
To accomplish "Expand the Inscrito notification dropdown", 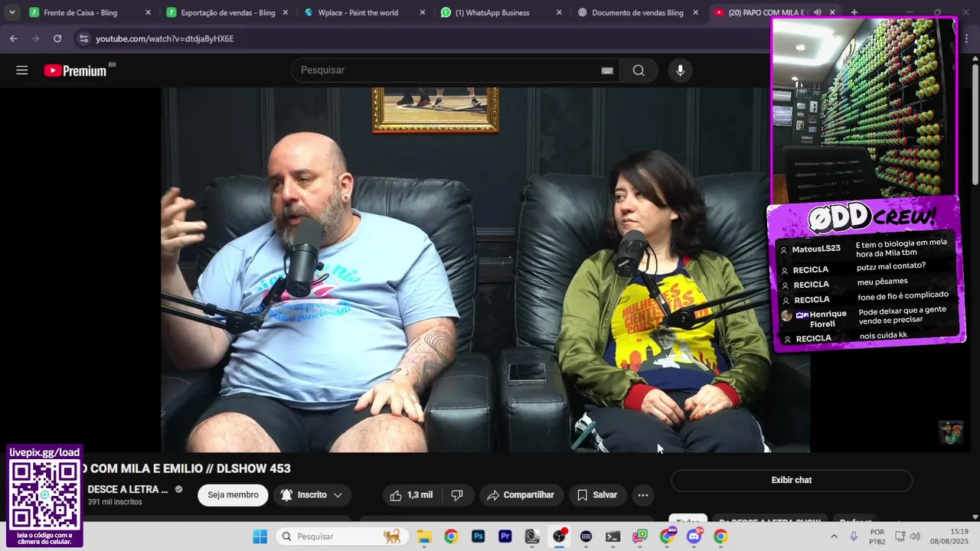I will 338,495.
